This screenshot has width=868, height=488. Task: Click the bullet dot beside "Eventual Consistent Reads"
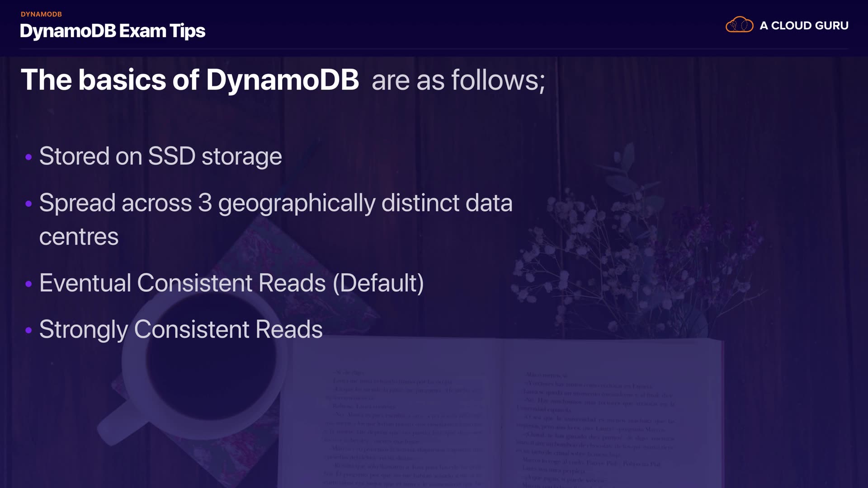pos(29,284)
